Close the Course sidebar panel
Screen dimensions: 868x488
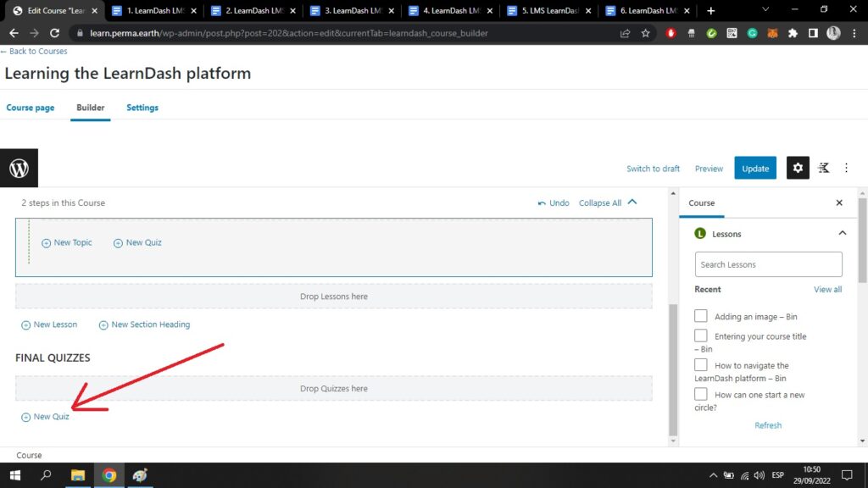(839, 203)
